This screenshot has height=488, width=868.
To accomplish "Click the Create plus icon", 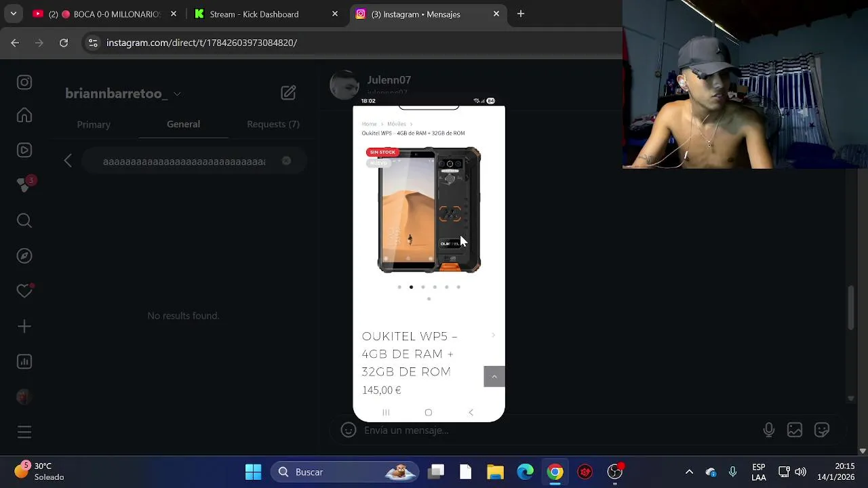I will (x=24, y=327).
